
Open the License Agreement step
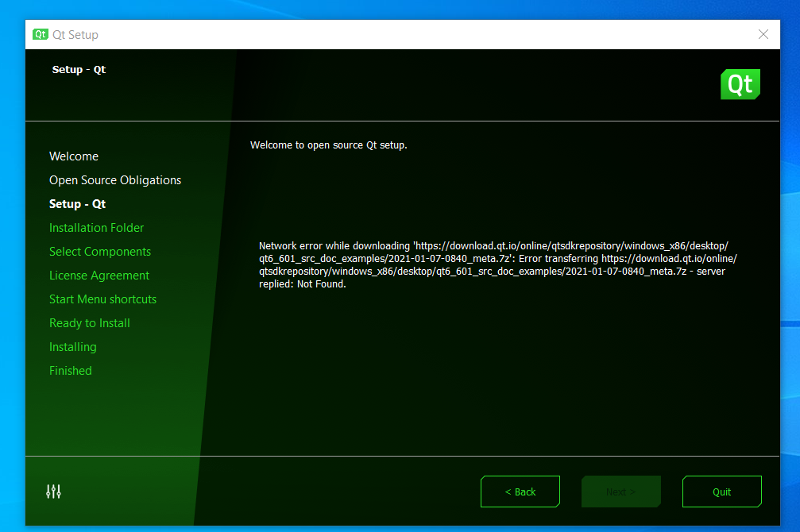99,276
